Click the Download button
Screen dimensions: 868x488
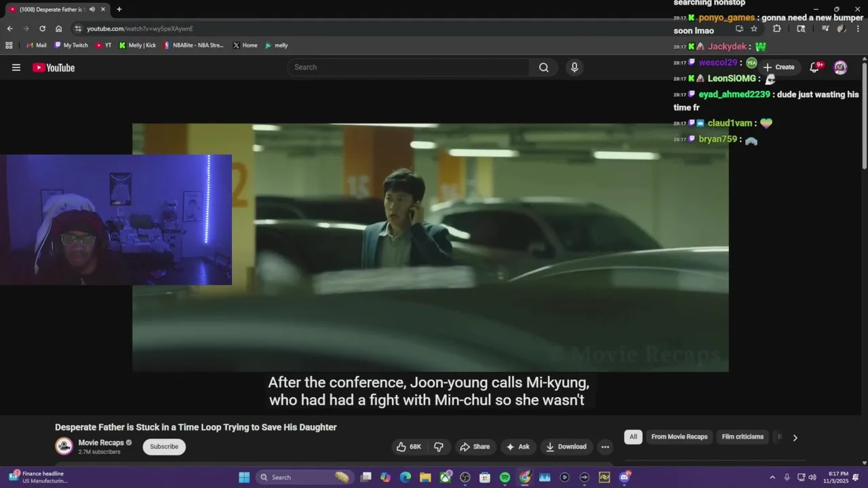(566, 447)
